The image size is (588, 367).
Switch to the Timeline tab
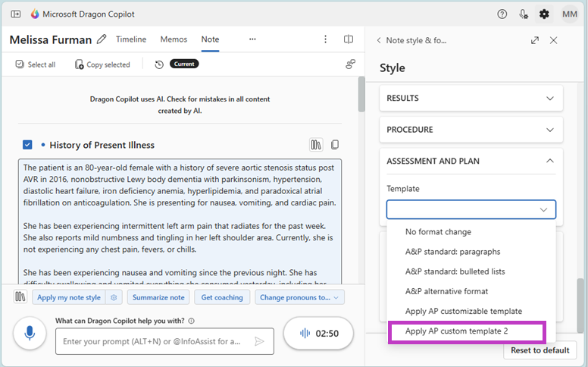click(131, 39)
